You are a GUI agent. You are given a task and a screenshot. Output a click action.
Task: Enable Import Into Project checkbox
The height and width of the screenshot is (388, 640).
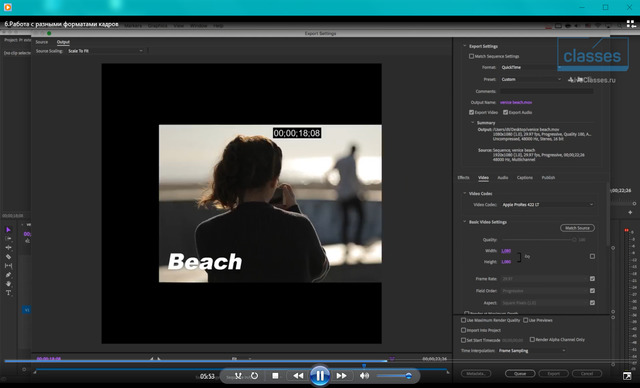point(464,330)
